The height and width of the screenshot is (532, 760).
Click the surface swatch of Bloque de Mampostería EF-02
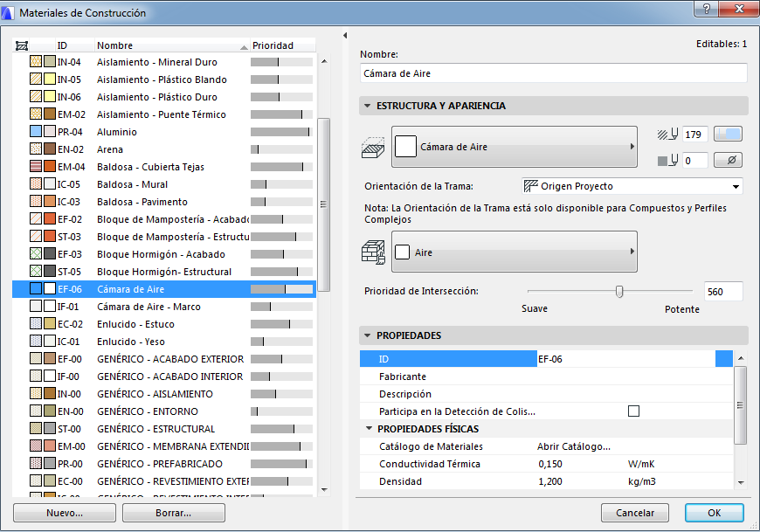[50, 218]
